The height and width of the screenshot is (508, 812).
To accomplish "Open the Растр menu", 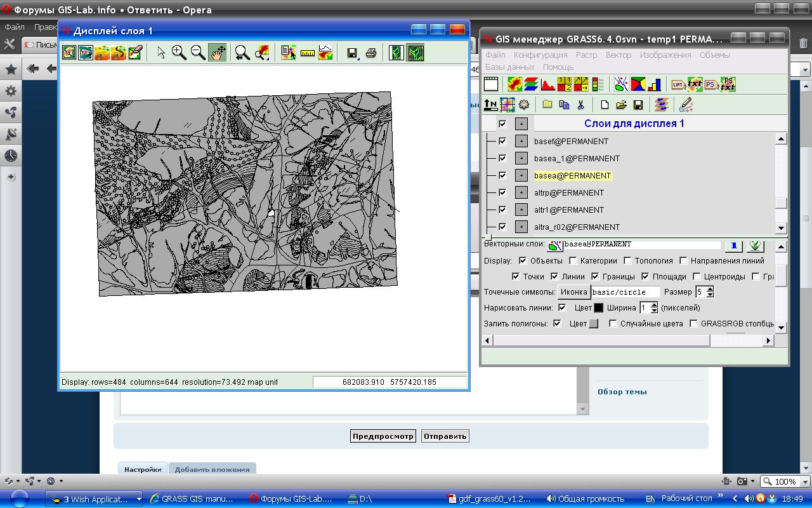I will 586,55.
